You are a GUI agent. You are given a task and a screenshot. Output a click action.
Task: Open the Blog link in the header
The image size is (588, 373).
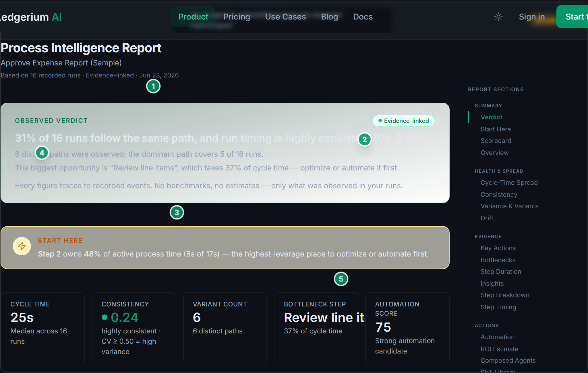(x=329, y=17)
